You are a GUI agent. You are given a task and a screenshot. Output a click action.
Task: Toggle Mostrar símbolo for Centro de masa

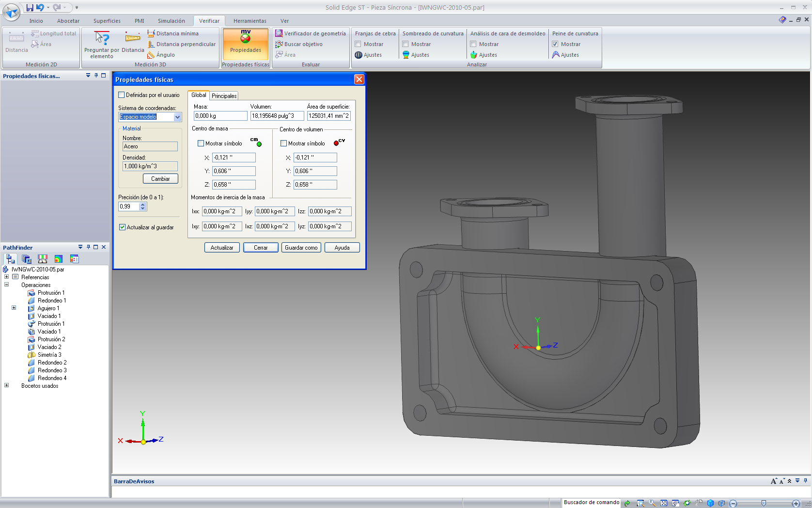(x=201, y=143)
